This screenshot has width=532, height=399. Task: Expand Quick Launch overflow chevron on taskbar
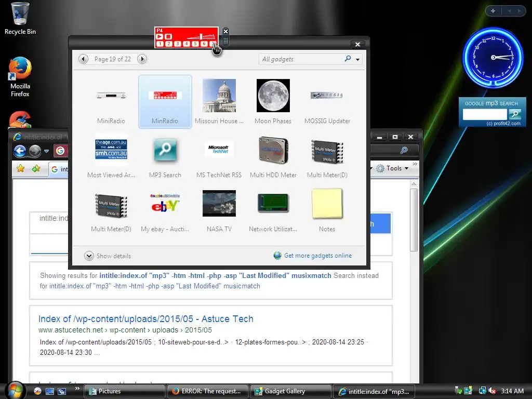[77, 389]
